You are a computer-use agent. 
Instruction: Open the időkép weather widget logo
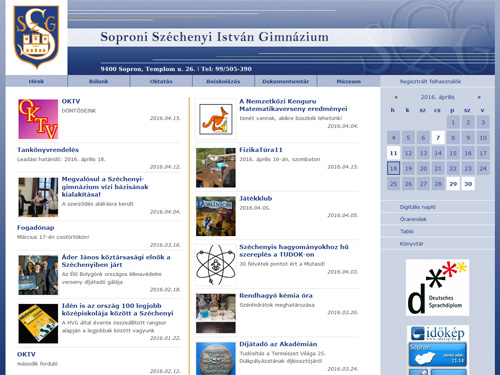point(437,333)
